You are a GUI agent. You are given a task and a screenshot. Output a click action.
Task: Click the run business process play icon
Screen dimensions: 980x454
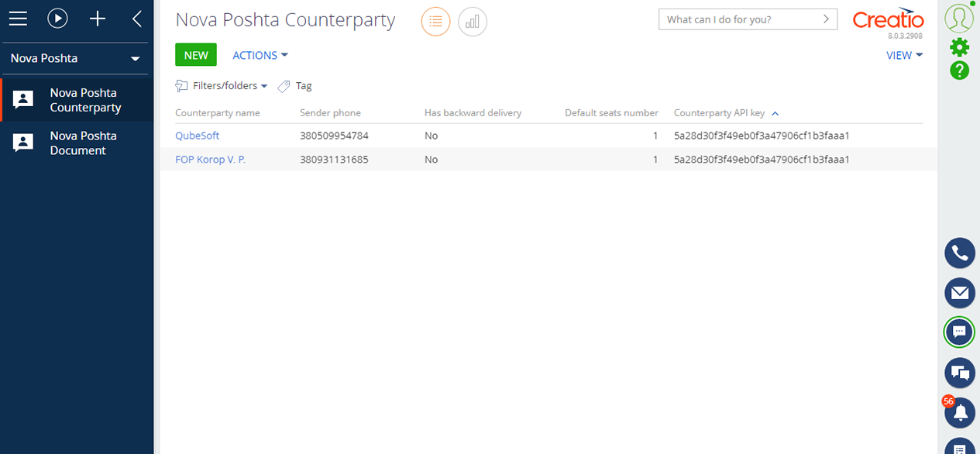pyautogui.click(x=57, y=19)
